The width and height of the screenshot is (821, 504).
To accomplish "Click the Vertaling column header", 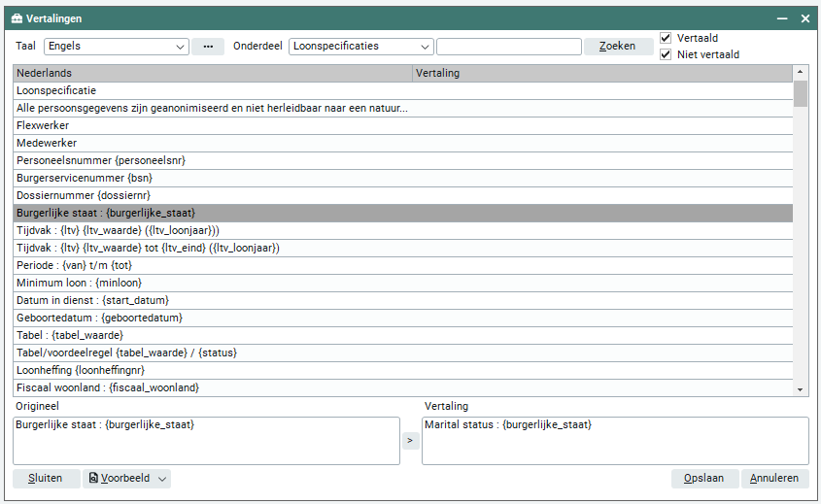I will click(600, 73).
